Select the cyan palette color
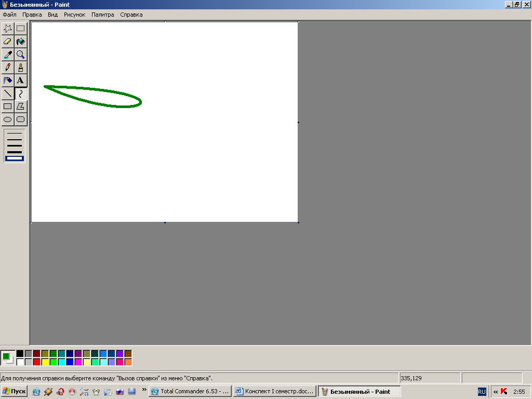 61,362
